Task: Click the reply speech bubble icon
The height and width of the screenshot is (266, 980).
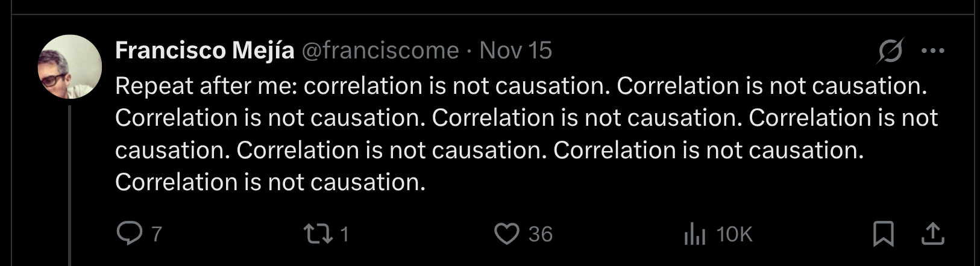Action: (128, 234)
